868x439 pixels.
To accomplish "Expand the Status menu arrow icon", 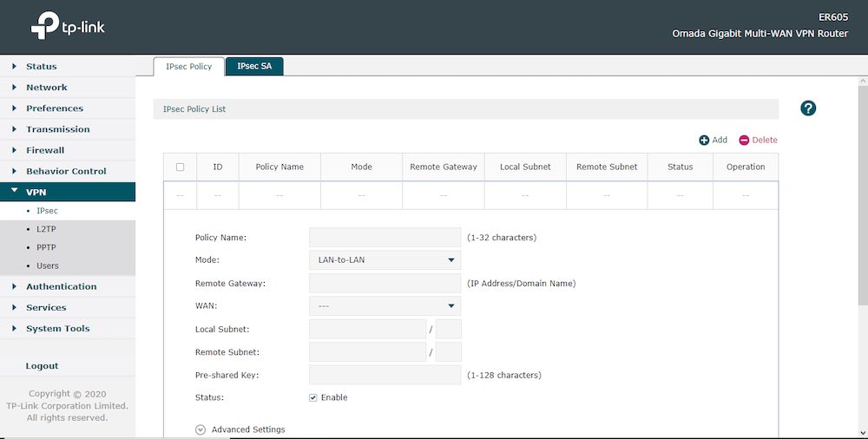I will 15,67.
